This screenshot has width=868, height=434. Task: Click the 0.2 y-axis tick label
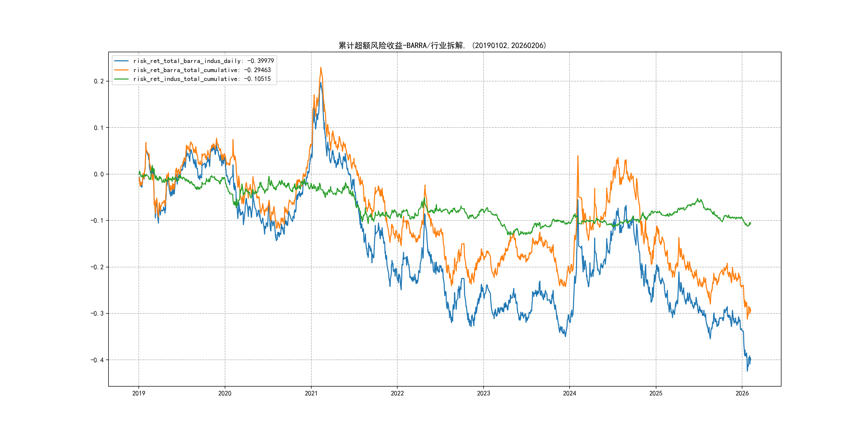click(x=99, y=81)
